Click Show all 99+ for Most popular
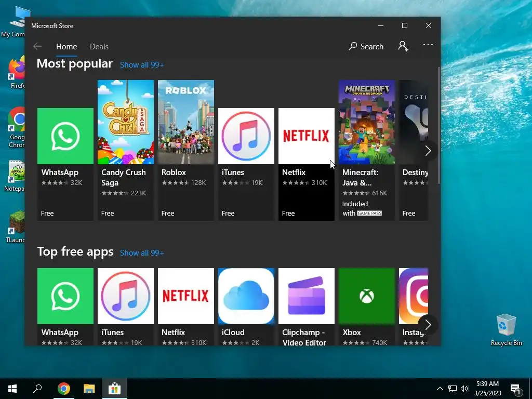The height and width of the screenshot is (399, 532). [142, 65]
